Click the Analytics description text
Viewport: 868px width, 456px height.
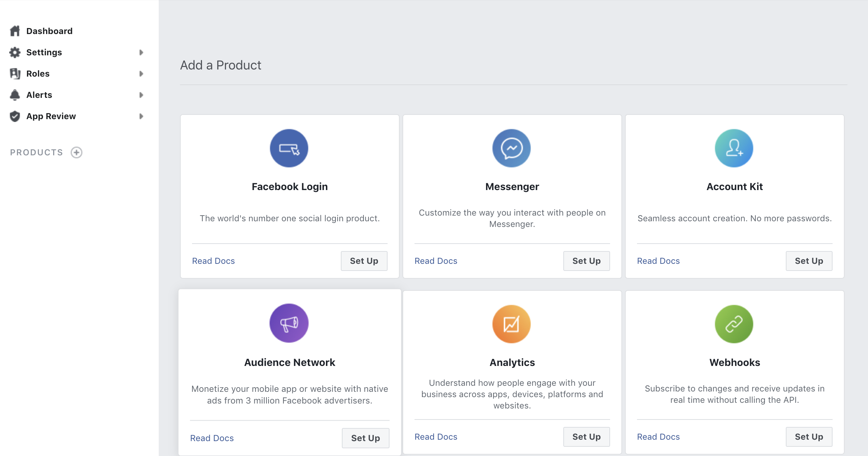point(512,394)
